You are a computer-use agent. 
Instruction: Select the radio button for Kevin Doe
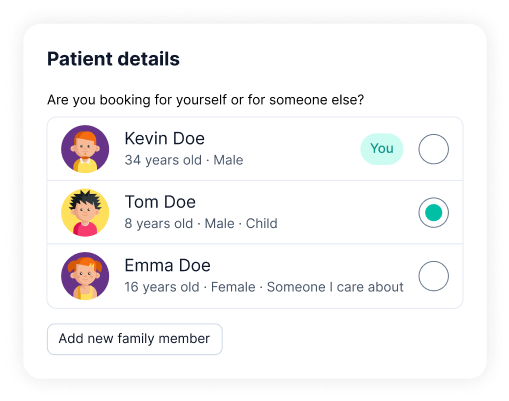[433, 149]
